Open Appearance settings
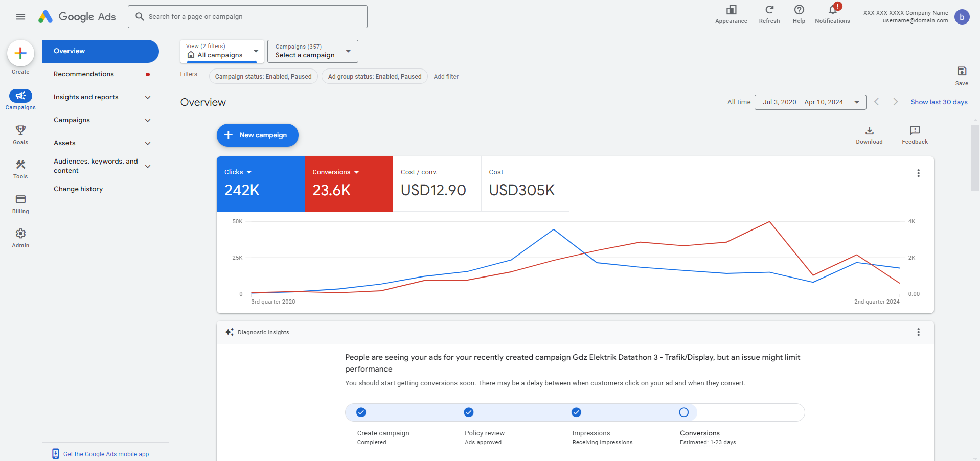This screenshot has height=461, width=980. point(731,10)
